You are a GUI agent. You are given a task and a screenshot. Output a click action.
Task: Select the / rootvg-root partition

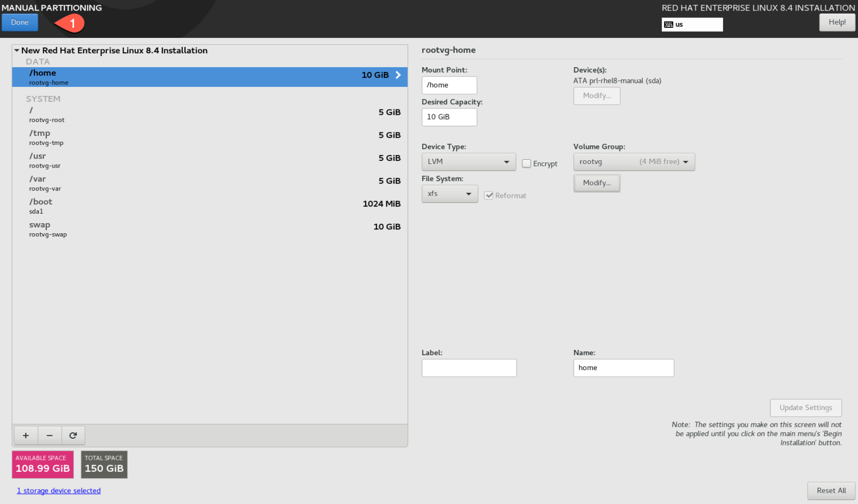coord(210,114)
